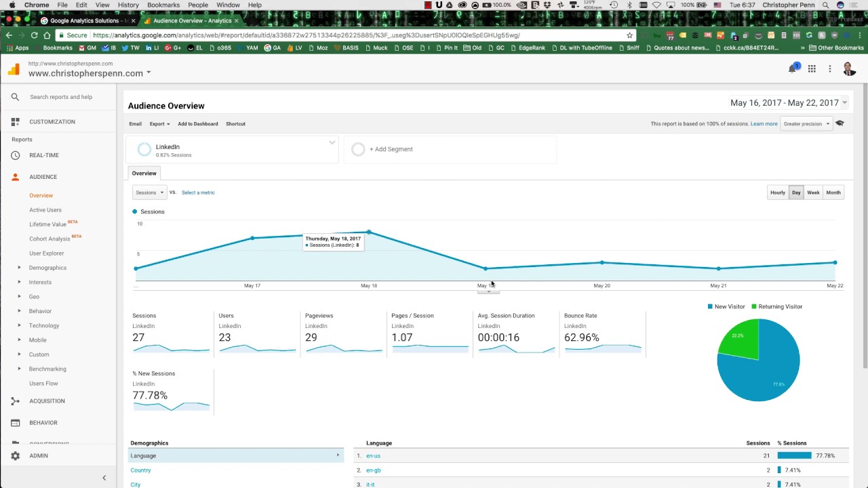
Task: Open the LinkedIn segment options arrow
Action: tap(332, 142)
